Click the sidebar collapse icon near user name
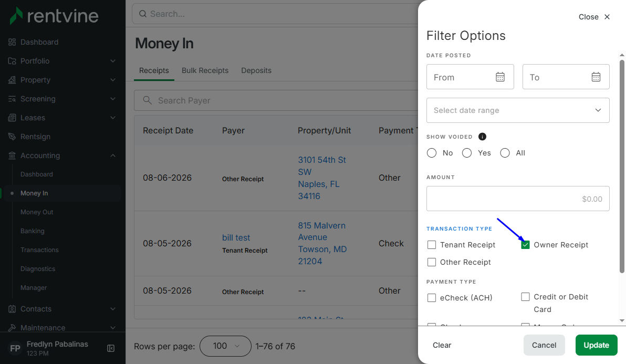626x364 pixels. click(111, 348)
